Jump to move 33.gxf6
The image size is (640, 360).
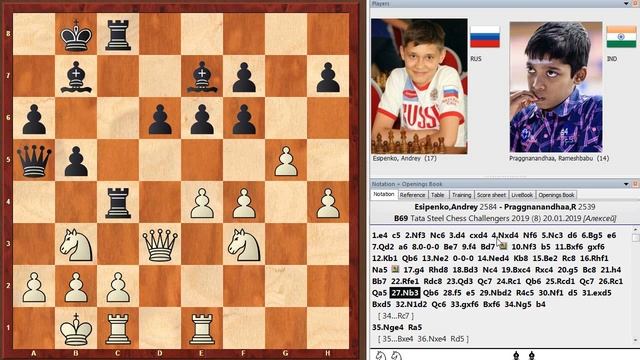point(465,304)
